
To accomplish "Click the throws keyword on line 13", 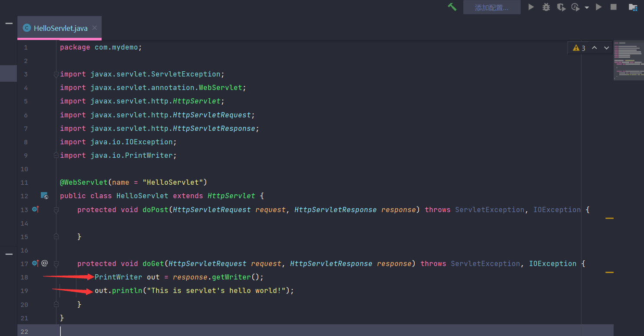I will [438, 210].
